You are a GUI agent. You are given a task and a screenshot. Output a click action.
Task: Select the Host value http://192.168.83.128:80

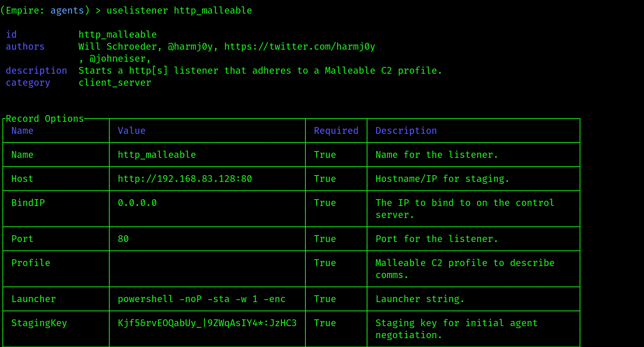(x=185, y=179)
